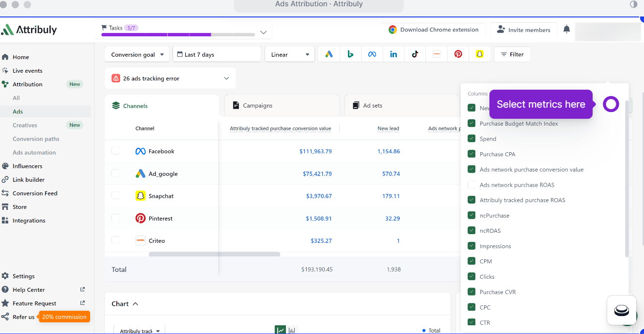Select the LinkedIn ads network icon
The height and width of the screenshot is (334, 644).
(393, 54)
